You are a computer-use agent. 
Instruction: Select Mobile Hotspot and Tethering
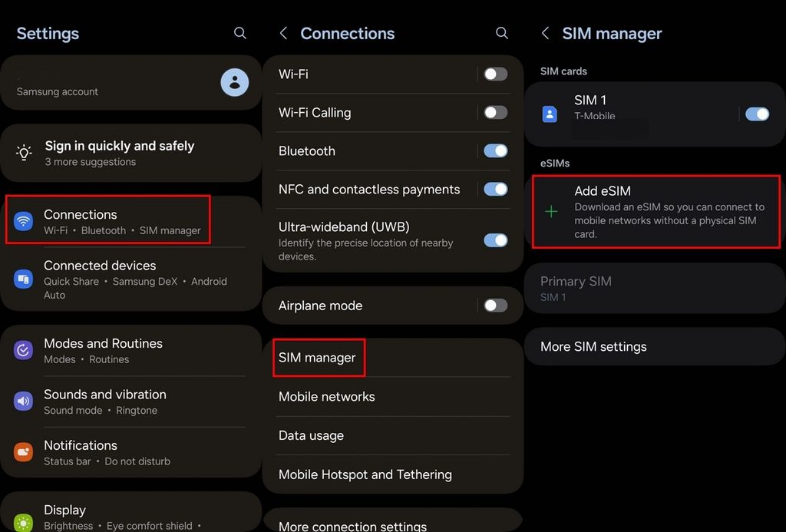click(365, 474)
